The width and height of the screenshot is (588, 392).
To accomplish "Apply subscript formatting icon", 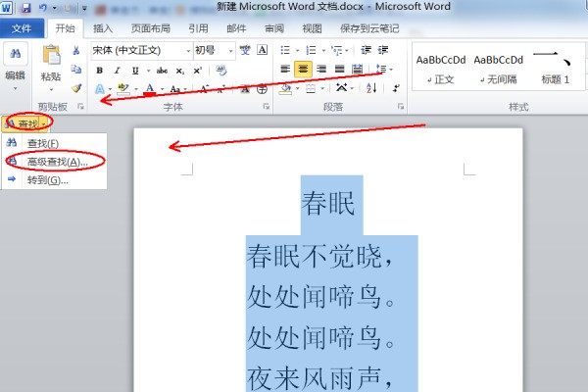I will [181, 70].
